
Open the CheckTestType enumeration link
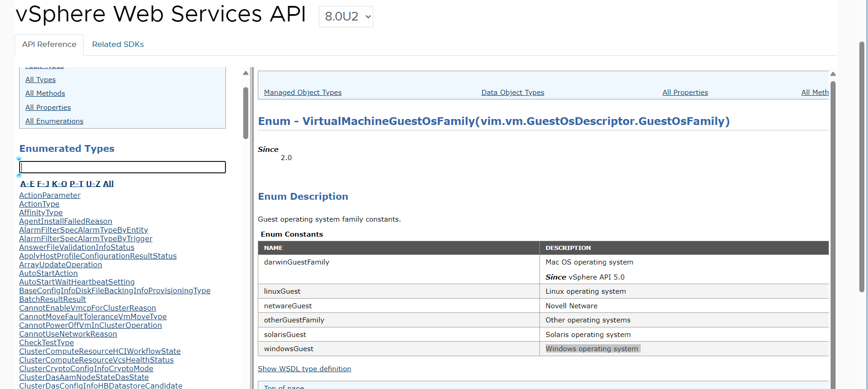[47, 342]
